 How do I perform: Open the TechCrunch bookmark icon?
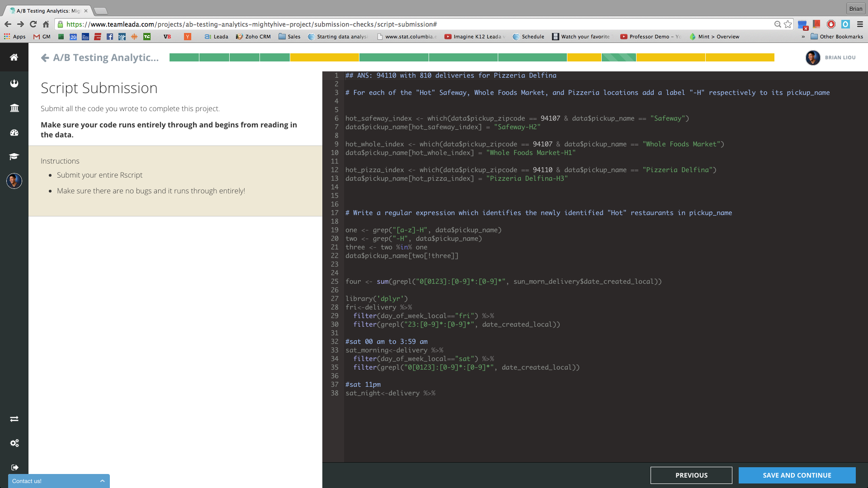point(147,37)
